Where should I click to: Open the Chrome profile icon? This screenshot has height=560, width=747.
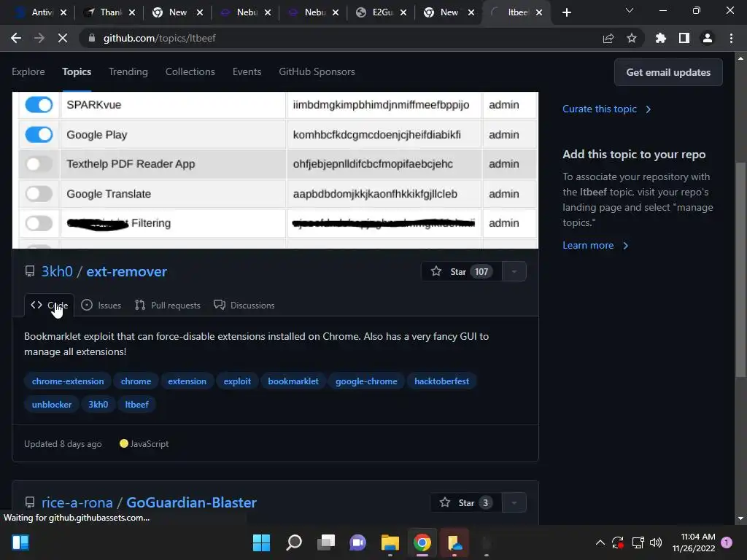point(708,38)
